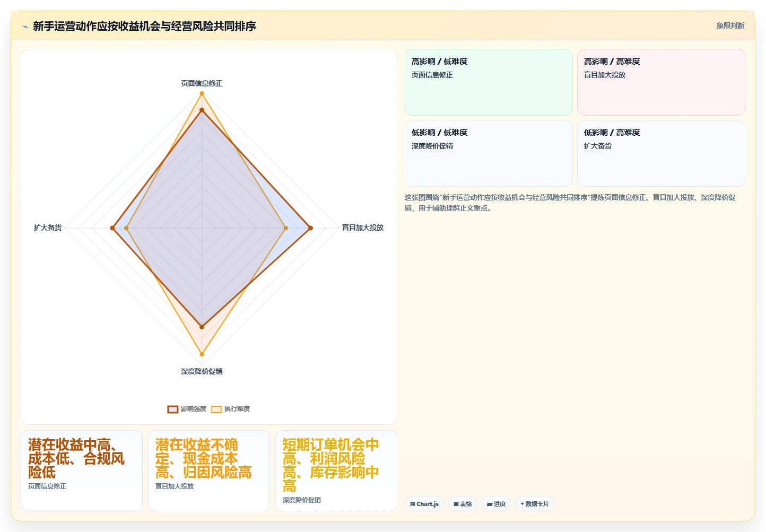Click the 数据卡片 chip's sparkle icon

(523, 504)
